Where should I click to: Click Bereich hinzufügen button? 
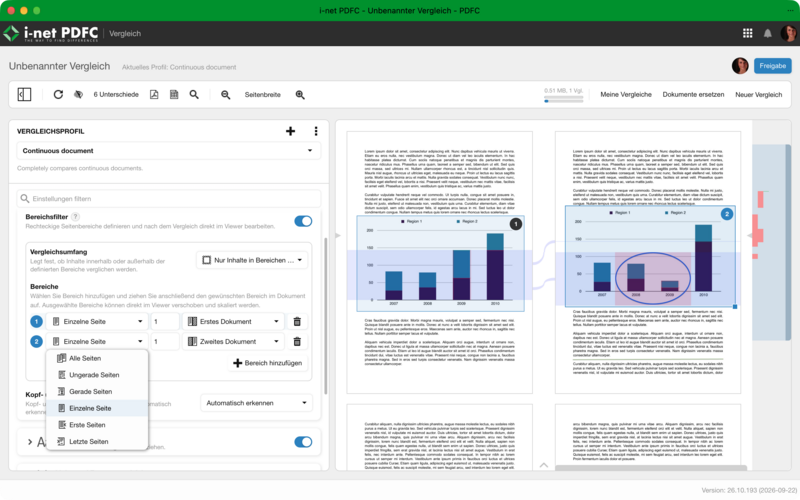[x=267, y=363]
